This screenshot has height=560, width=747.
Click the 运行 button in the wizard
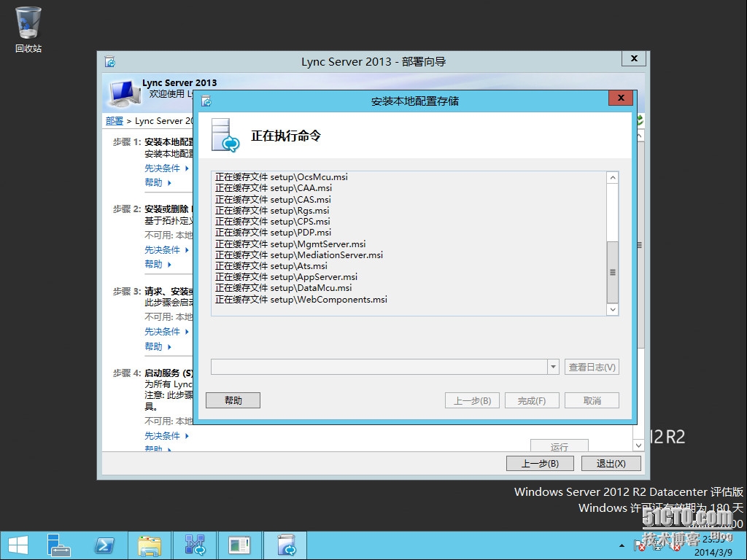[560, 446]
